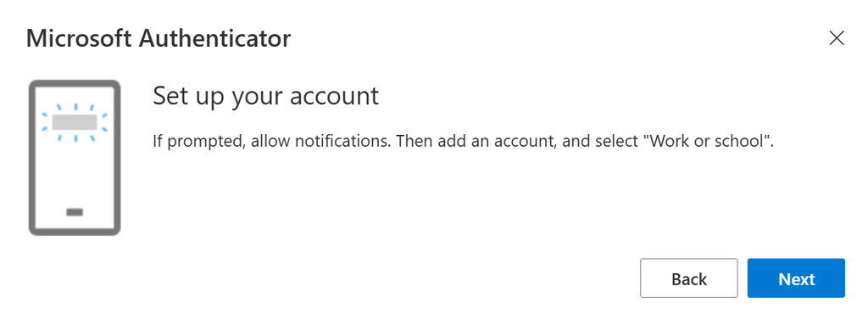Screen dimensions: 868x320
Task: Close the Microsoft Authenticator dialog
Action: [x=837, y=38]
